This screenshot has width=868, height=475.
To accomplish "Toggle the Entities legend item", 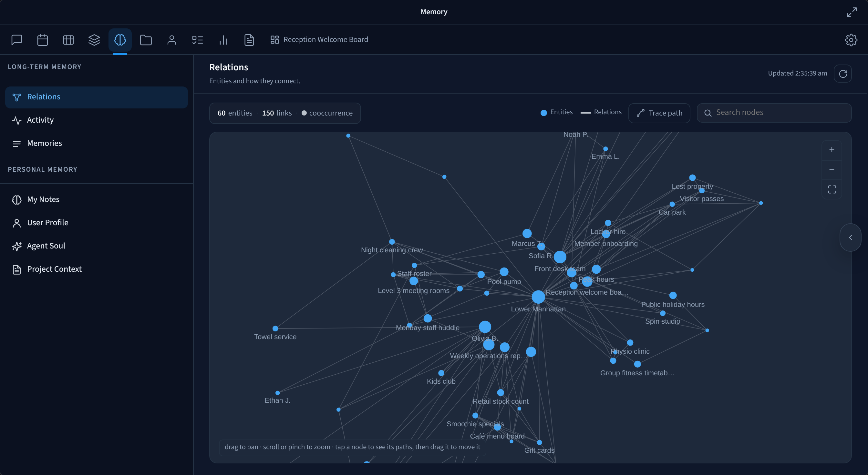I will (x=556, y=112).
